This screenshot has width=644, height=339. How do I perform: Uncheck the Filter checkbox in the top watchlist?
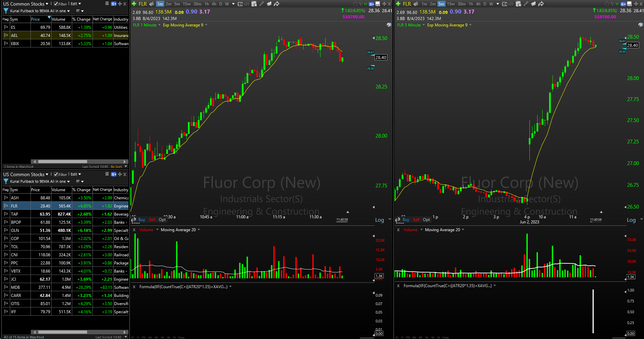(x=56, y=4)
